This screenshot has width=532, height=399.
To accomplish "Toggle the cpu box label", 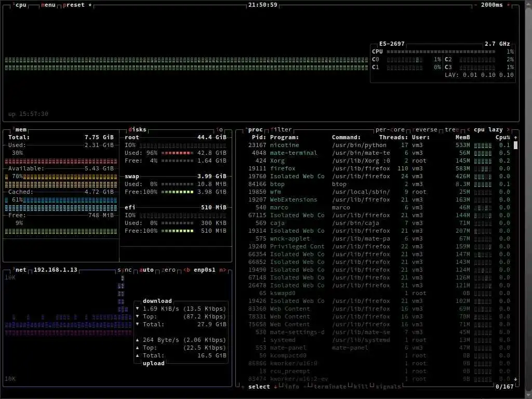I will coord(20,5).
